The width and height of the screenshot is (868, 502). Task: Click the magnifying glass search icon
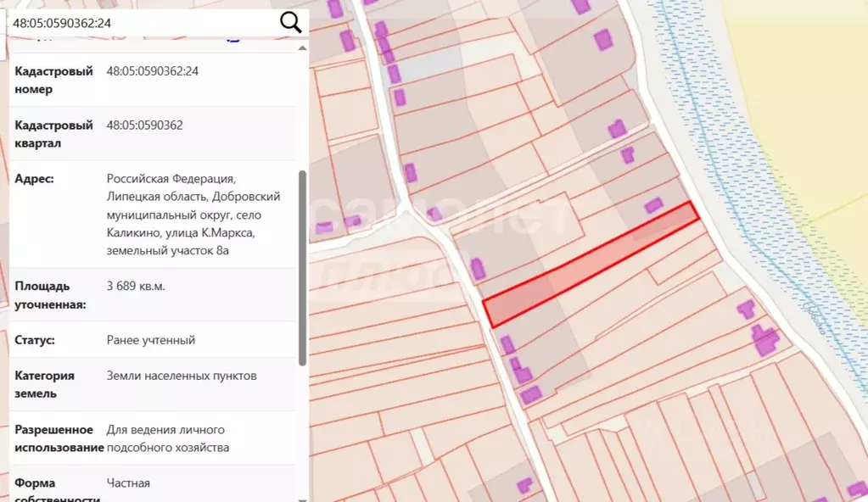[291, 23]
